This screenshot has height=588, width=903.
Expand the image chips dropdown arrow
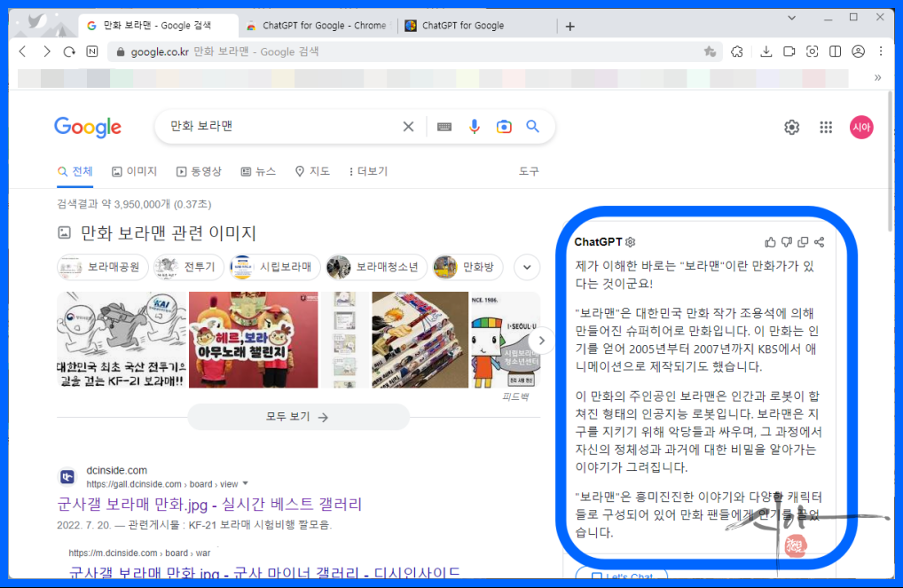point(527,267)
